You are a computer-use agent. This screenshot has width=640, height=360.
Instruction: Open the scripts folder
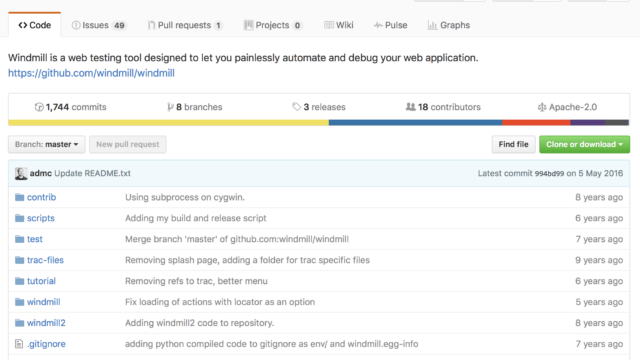click(41, 218)
